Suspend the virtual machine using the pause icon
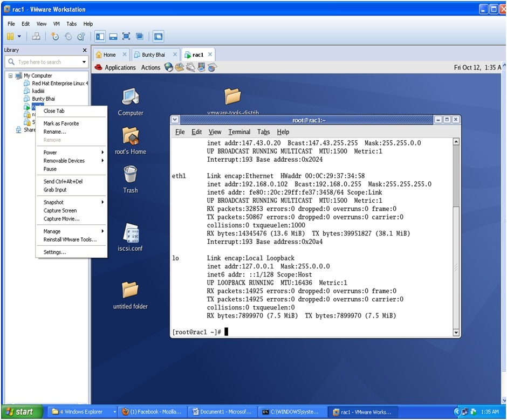Image resolution: width=507 pixels, height=420 pixels. [x=10, y=36]
